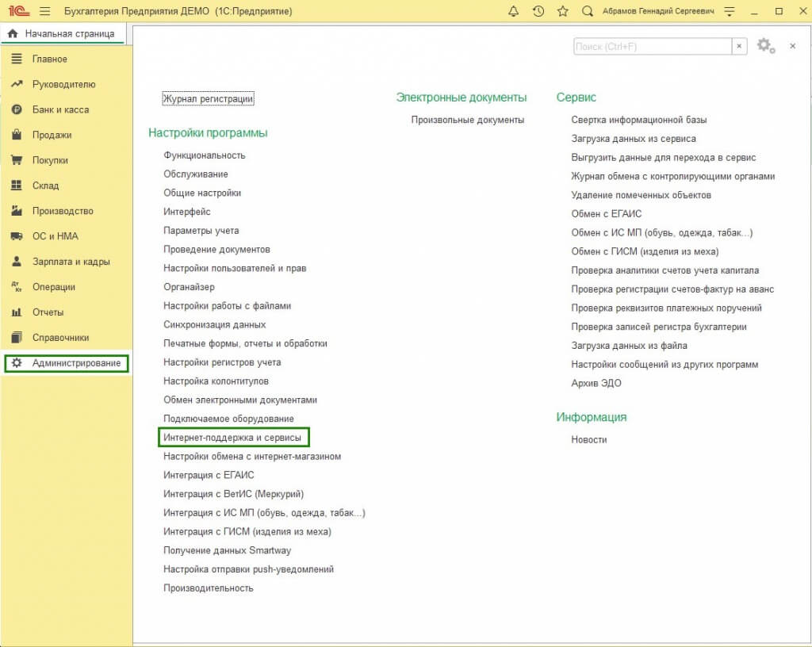Open the Главное section
The height and width of the screenshot is (647, 812).
pyautogui.click(x=50, y=59)
